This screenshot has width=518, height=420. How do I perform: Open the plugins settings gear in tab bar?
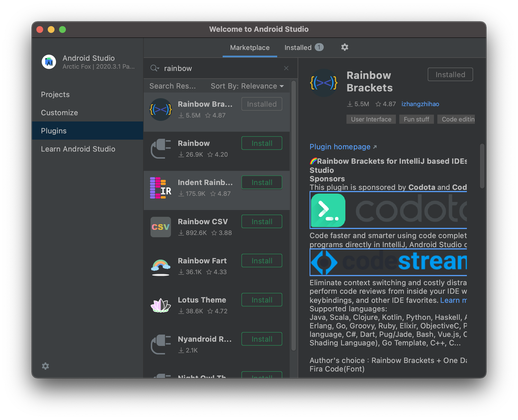point(344,47)
